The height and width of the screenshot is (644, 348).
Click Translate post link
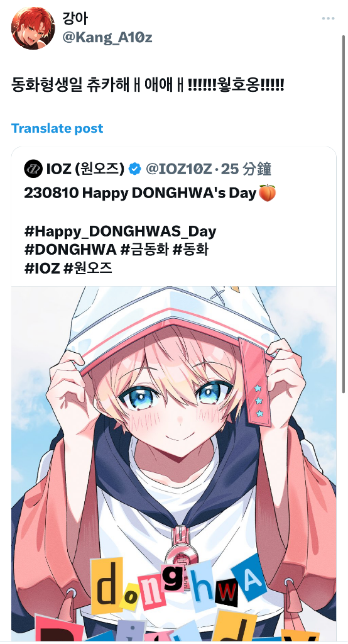(x=57, y=128)
